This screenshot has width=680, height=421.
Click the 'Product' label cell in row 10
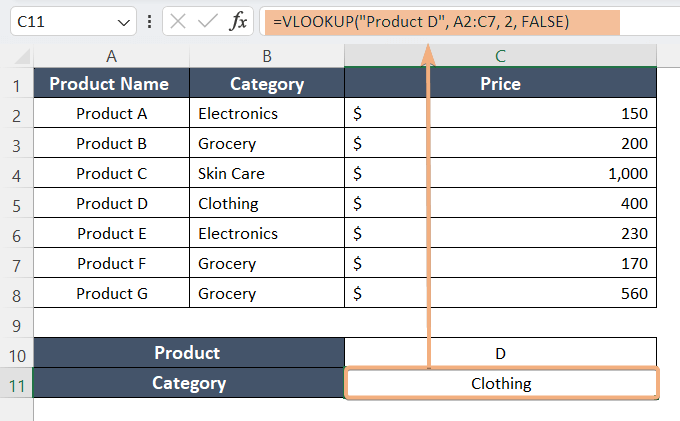[189, 352]
